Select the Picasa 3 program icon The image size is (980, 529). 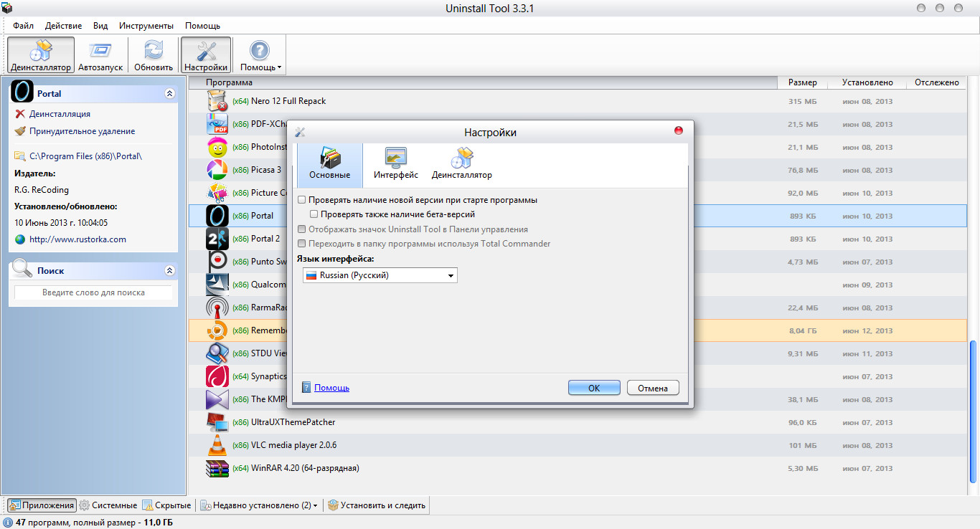(217, 170)
